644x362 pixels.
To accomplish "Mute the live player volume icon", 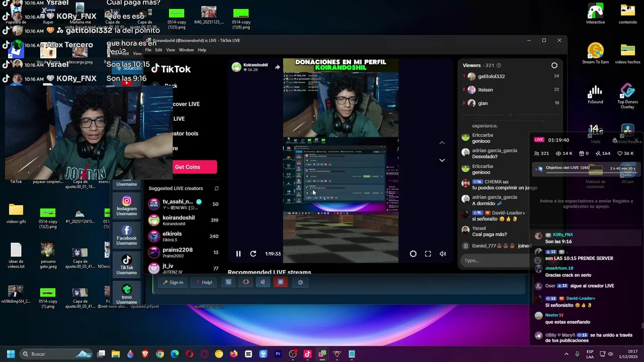I will tap(443, 254).
